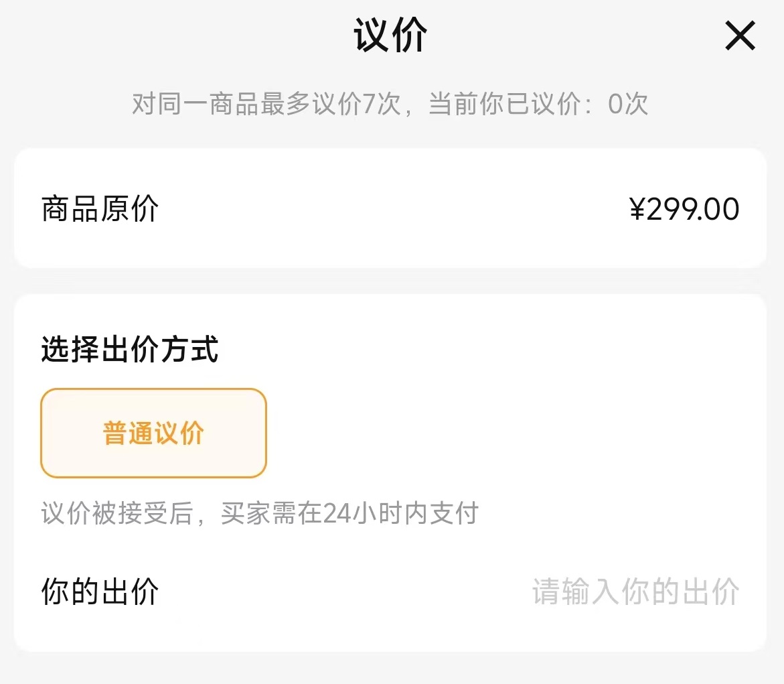Activate the 普通议价 outlined option card
This screenshot has width=784, height=684.
[153, 433]
